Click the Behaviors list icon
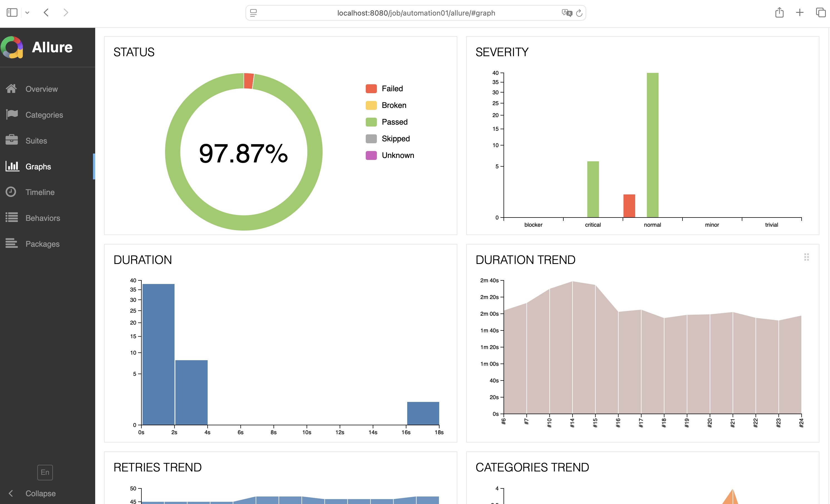The image size is (830, 504). coord(11,218)
